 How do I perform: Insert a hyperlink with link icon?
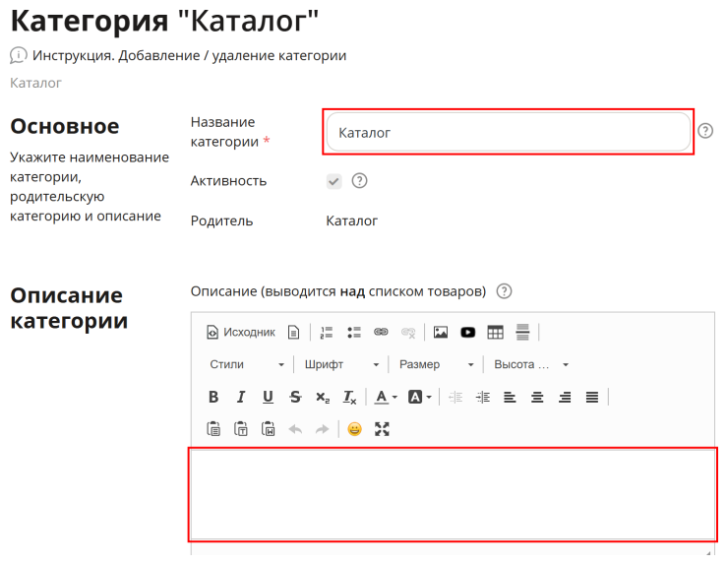(381, 333)
